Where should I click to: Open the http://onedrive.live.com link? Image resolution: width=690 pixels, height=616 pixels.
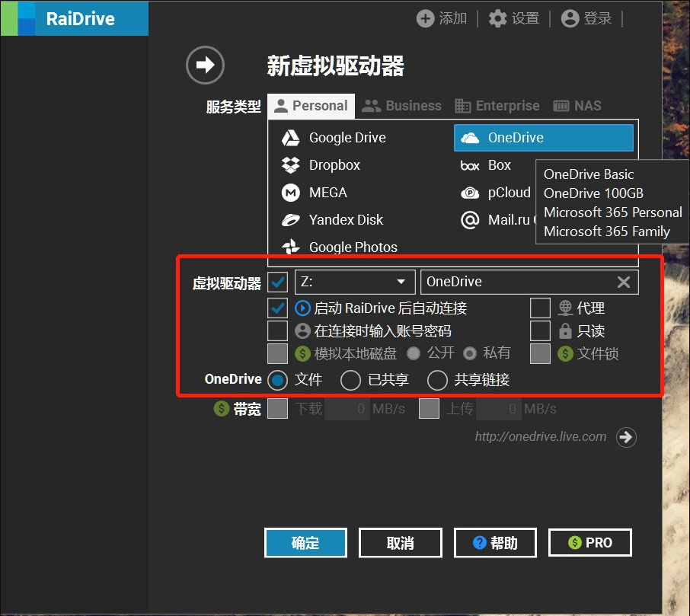click(541, 436)
